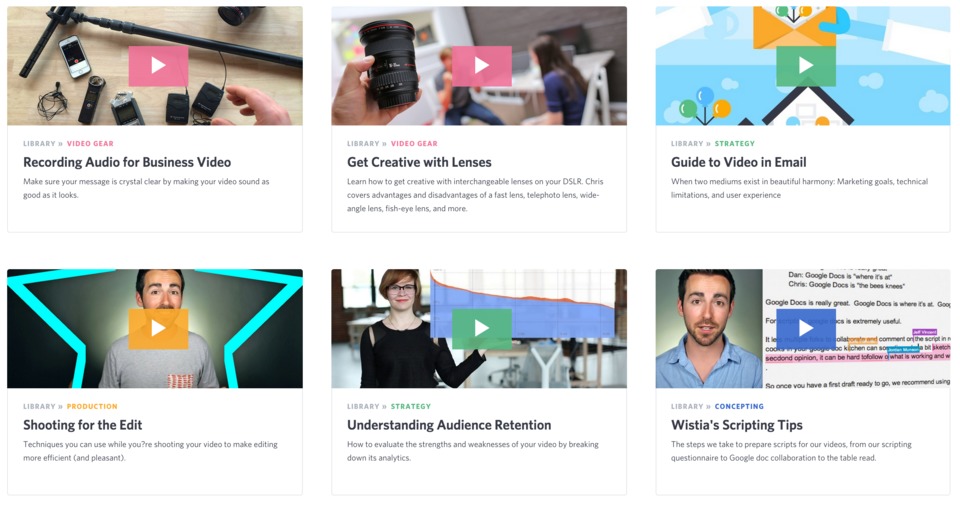Select the Concepting category link
Viewport: 960px width, 505px height.
click(739, 406)
